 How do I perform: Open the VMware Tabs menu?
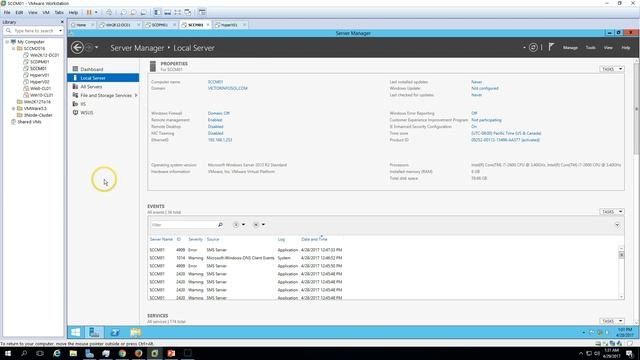click(59, 12)
